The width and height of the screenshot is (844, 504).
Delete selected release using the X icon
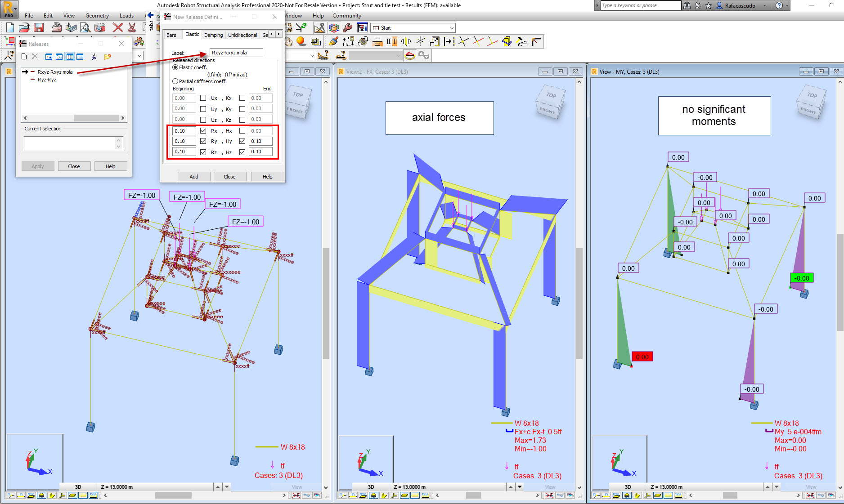35,57
